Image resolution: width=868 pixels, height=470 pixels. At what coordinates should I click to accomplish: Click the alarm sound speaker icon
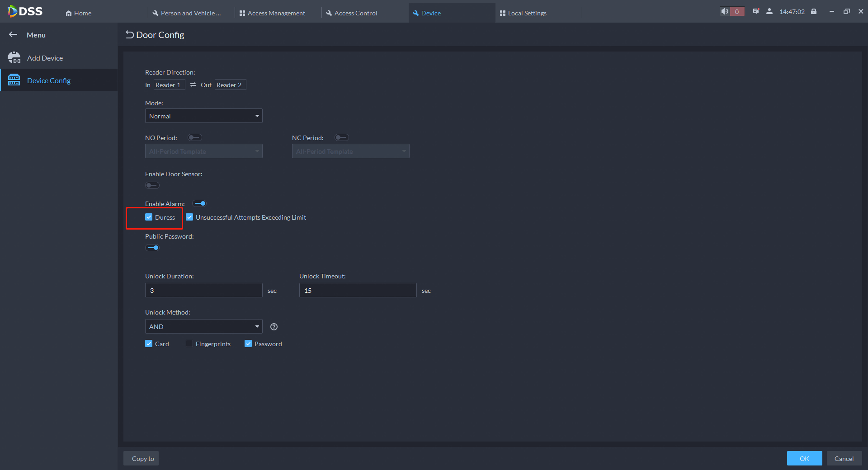coord(725,11)
